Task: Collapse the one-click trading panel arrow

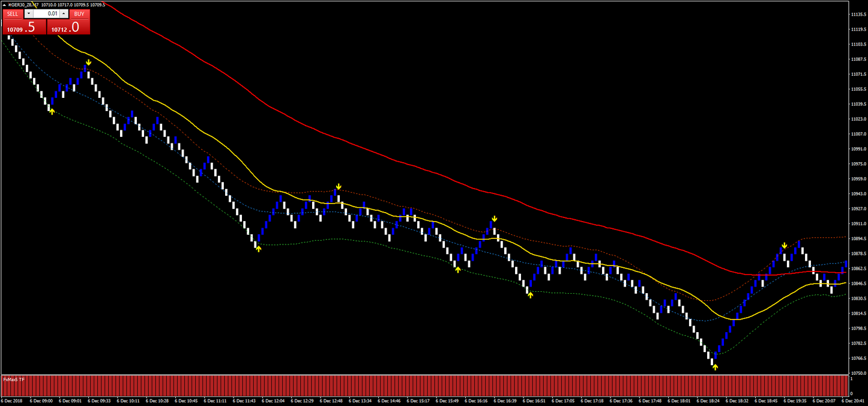Action: click(x=5, y=5)
